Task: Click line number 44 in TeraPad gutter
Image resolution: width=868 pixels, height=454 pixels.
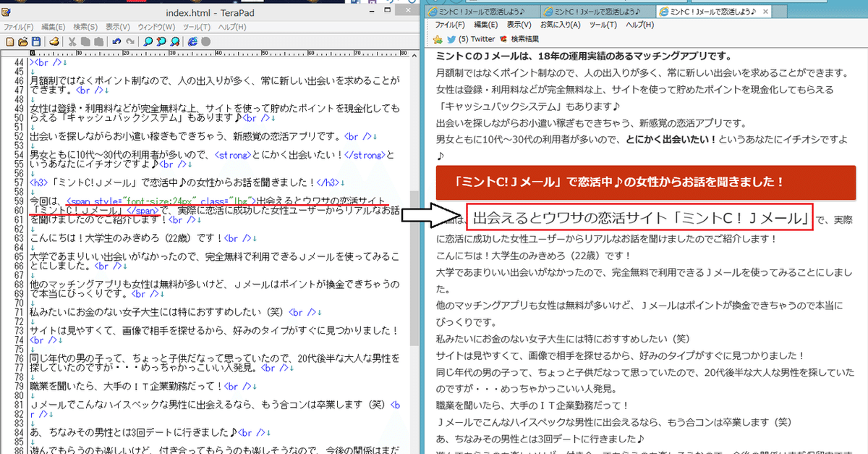Action: coord(20,63)
